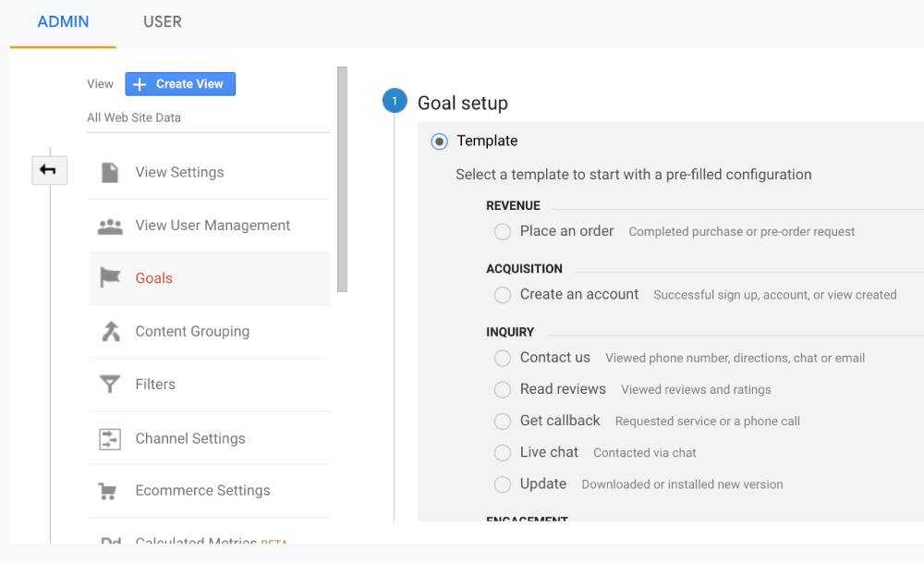Pick the Read reviews radio option
Viewport: 924px width, 563px height.
click(503, 390)
